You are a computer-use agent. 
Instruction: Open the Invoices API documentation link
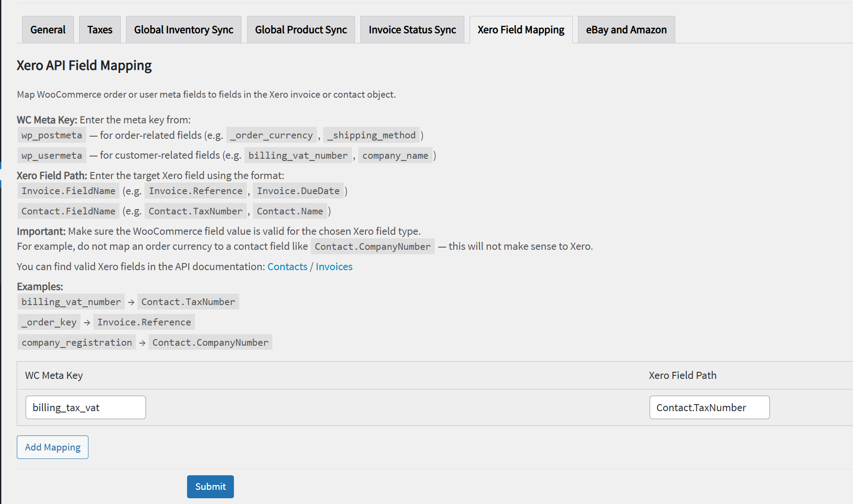(334, 267)
